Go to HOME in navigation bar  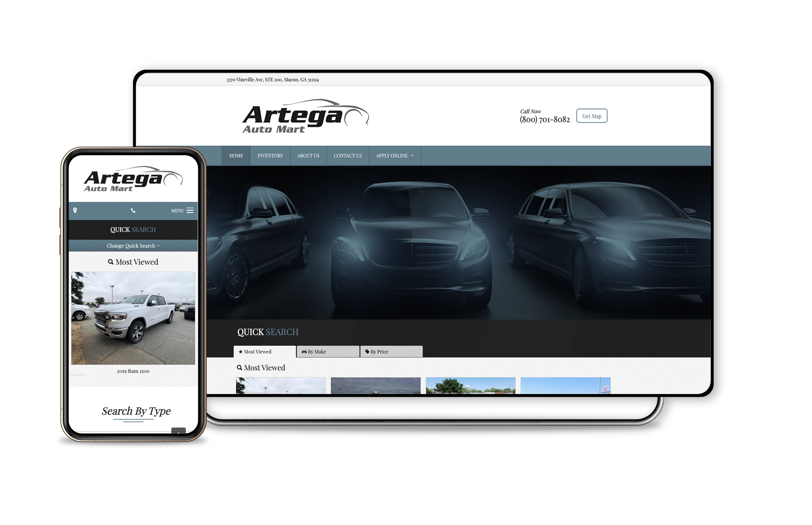click(236, 156)
